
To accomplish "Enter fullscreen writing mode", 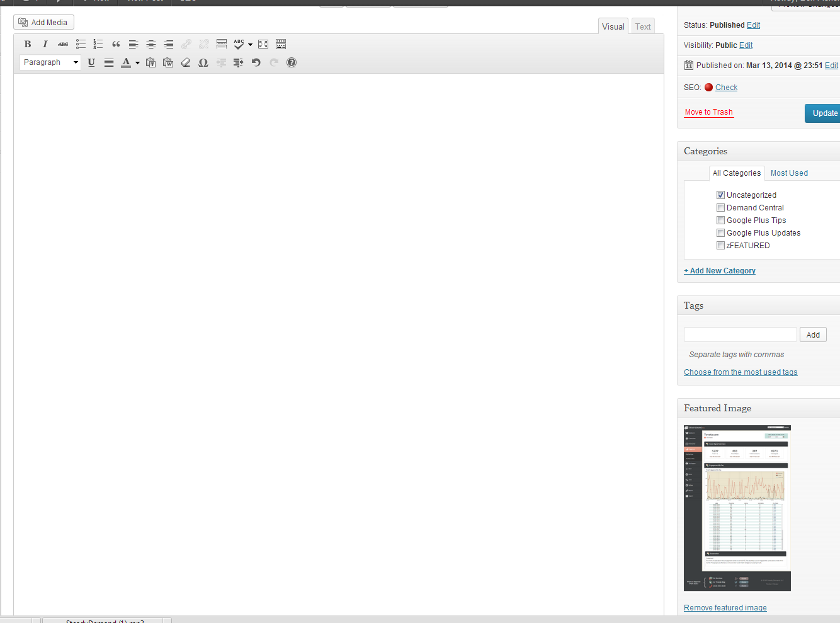I will [x=263, y=44].
